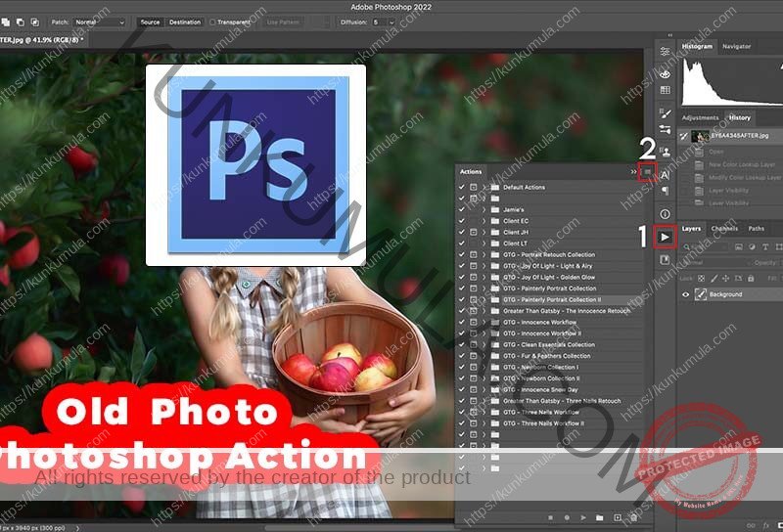Lock image pixels brush icon
Viewport: 783px width, 532px height.
[714, 279]
